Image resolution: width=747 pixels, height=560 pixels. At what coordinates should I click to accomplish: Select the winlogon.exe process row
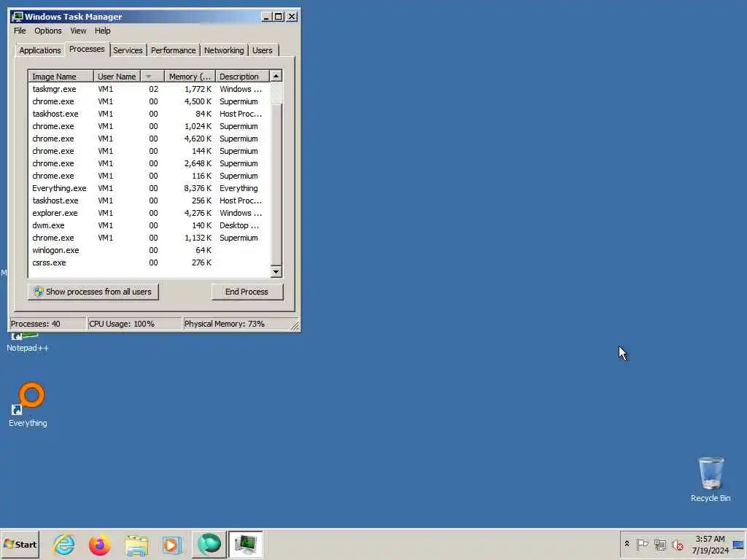(149, 250)
